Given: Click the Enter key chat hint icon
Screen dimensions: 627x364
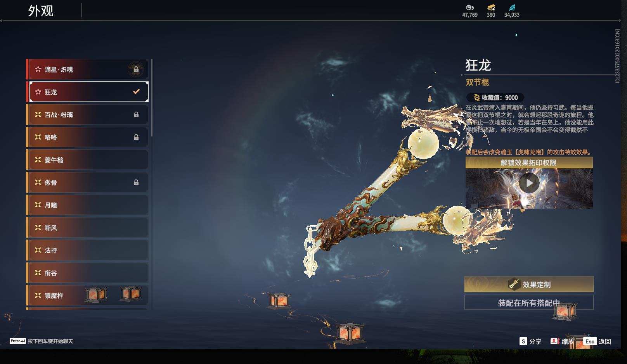Looking at the screenshot, I should coord(18,341).
